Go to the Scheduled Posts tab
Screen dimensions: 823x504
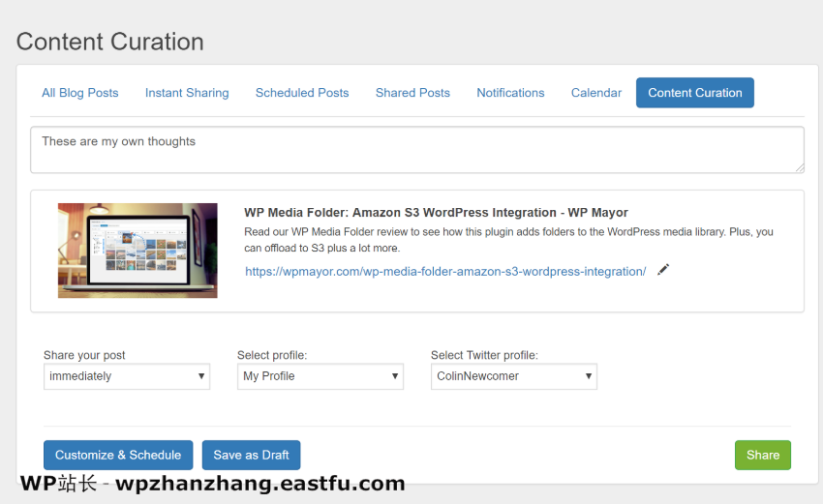click(302, 93)
